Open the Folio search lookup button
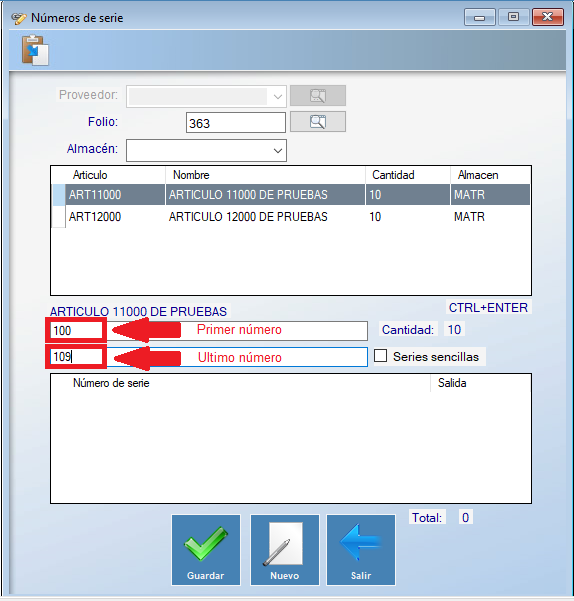 click(318, 122)
